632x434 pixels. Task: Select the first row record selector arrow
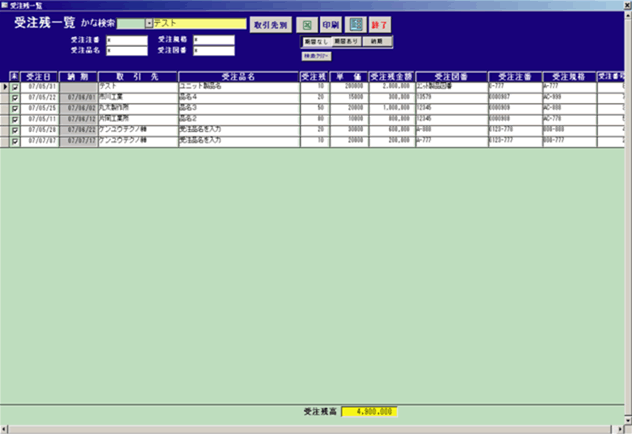click(x=4, y=88)
